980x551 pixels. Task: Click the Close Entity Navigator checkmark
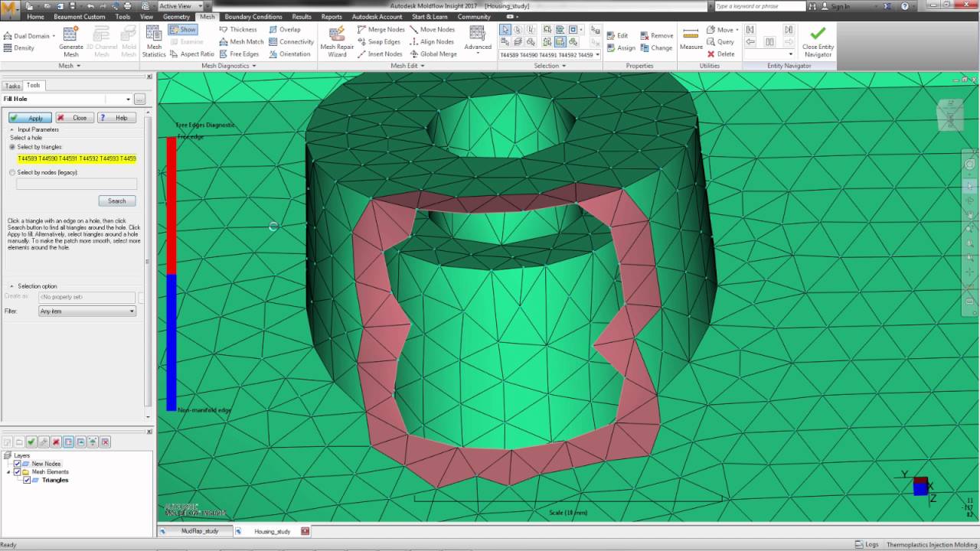(x=818, y=41)
